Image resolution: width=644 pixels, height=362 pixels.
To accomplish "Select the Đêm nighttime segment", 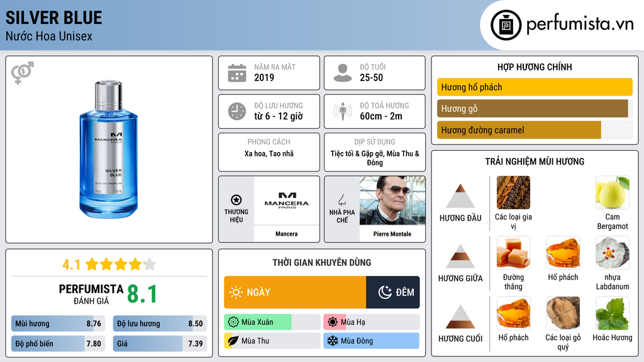I will (x=393, y=292).
